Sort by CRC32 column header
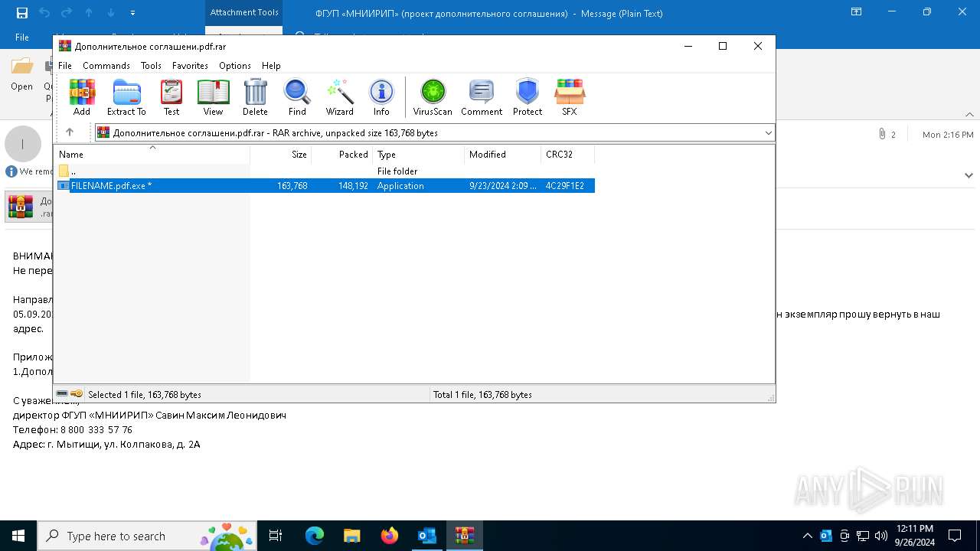980x551 pixels. click(x=568, y=154)
